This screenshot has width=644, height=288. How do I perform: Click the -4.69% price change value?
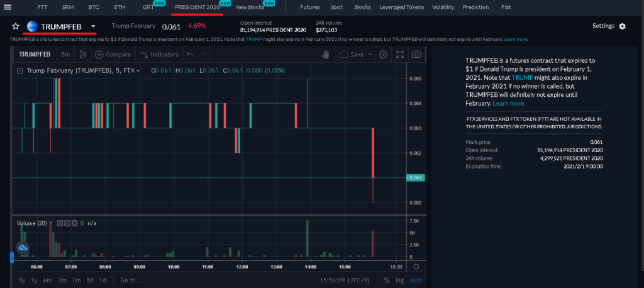point(196,26)
